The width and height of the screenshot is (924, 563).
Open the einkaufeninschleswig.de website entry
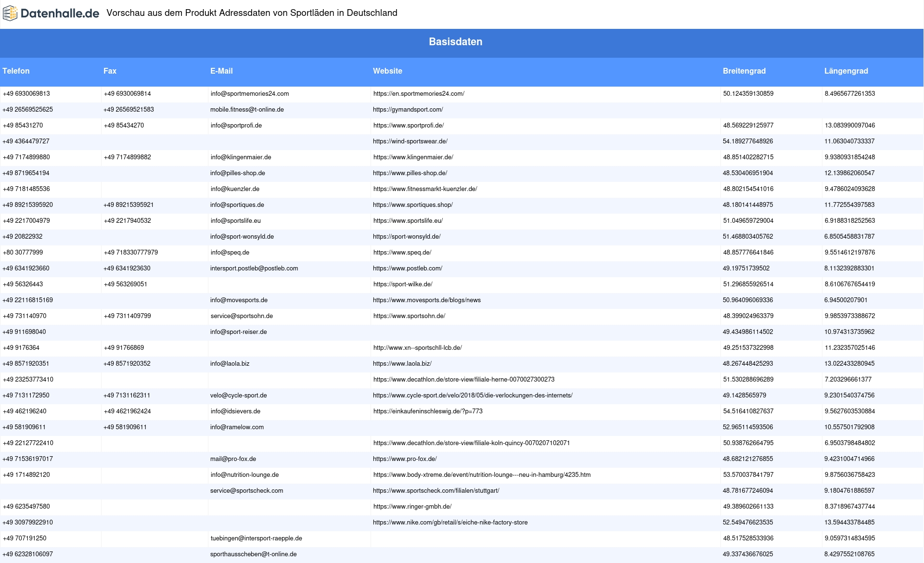[428, 411]
